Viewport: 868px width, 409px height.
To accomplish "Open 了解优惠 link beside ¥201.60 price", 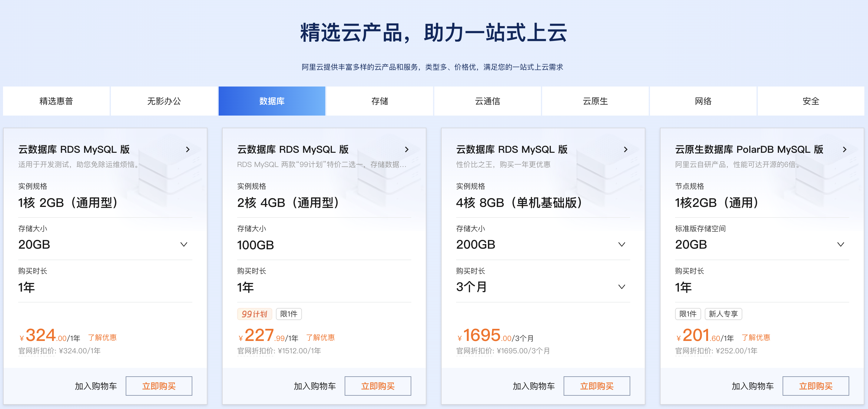I will pyautogui.click(x=756, y=338).
